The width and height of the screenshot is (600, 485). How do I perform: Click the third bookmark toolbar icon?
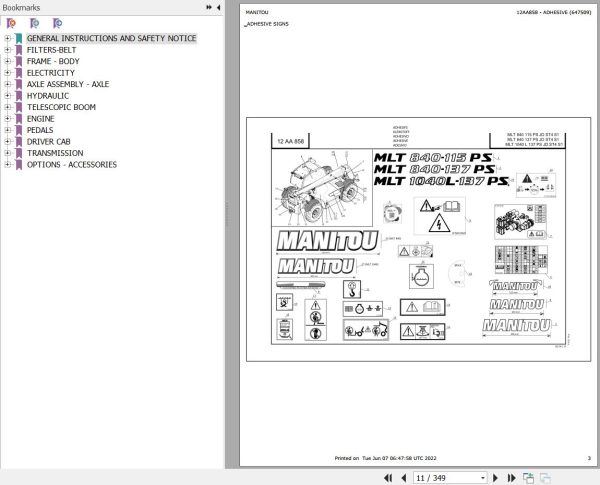click(x=57, y=24)
